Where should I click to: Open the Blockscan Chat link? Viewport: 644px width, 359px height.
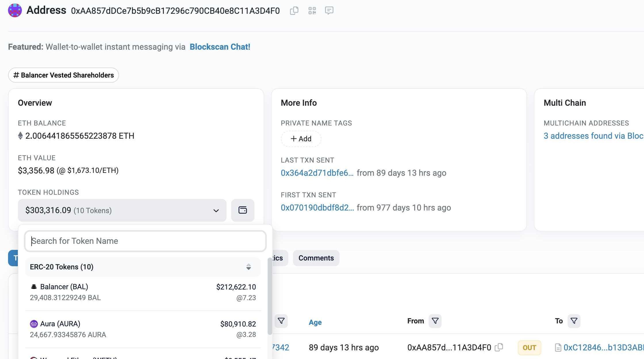[220, 47]
